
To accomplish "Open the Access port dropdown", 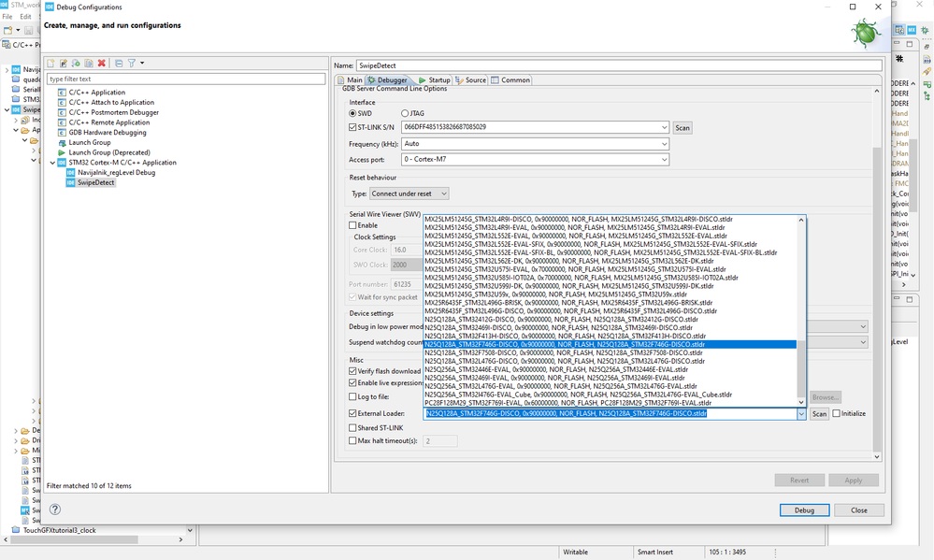I will (664, 159).
